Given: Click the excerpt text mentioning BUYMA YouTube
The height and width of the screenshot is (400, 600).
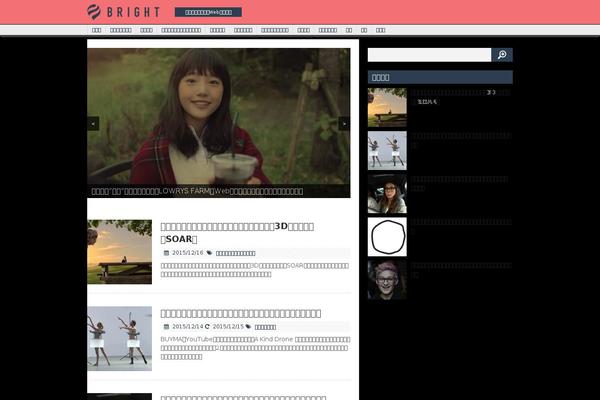Looking at the screenshot, I should coord(255,348).
